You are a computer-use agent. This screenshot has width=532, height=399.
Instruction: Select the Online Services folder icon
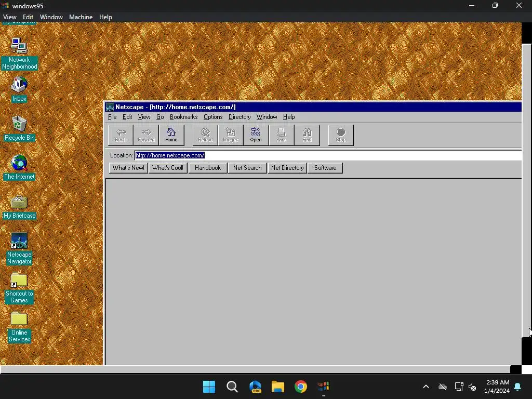pos(19,327)
